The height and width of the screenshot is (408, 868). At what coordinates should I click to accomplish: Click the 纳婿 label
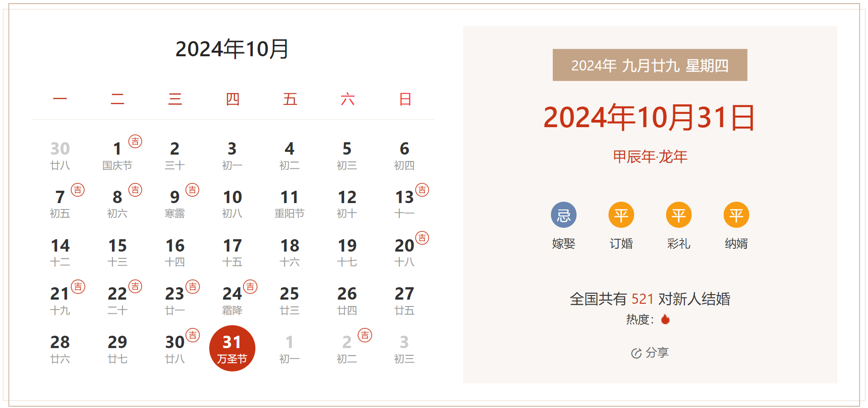(x=736, y=243)
